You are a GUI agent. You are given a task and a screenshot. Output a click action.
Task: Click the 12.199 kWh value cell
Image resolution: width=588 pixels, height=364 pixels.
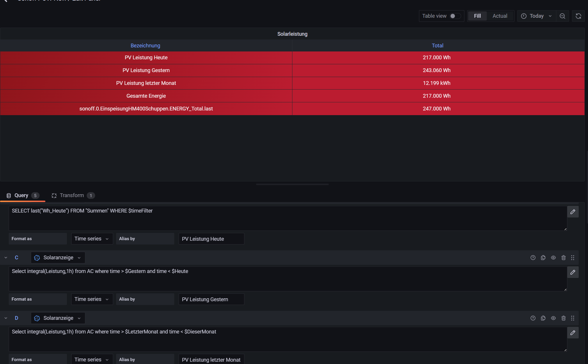(438, 83)
